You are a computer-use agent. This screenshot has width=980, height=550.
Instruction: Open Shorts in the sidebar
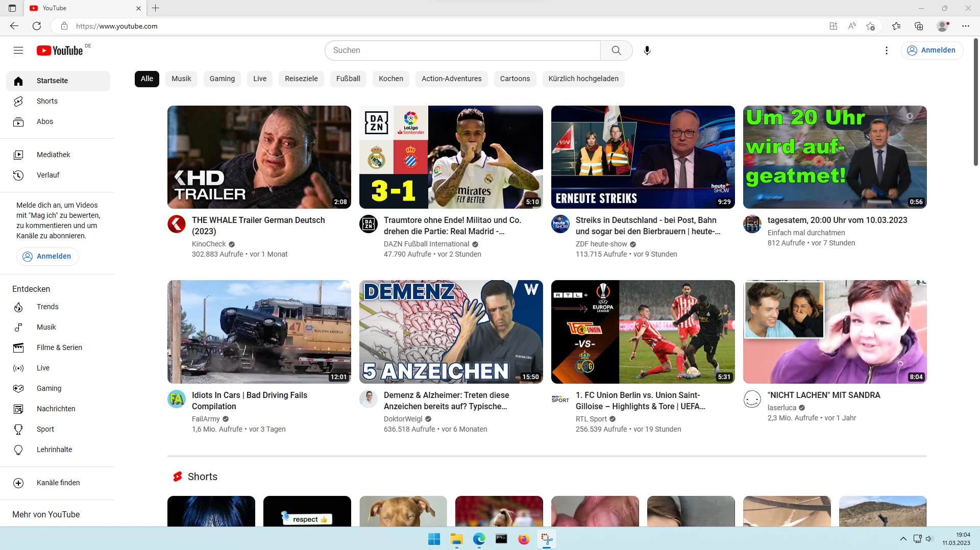point(58,101)
